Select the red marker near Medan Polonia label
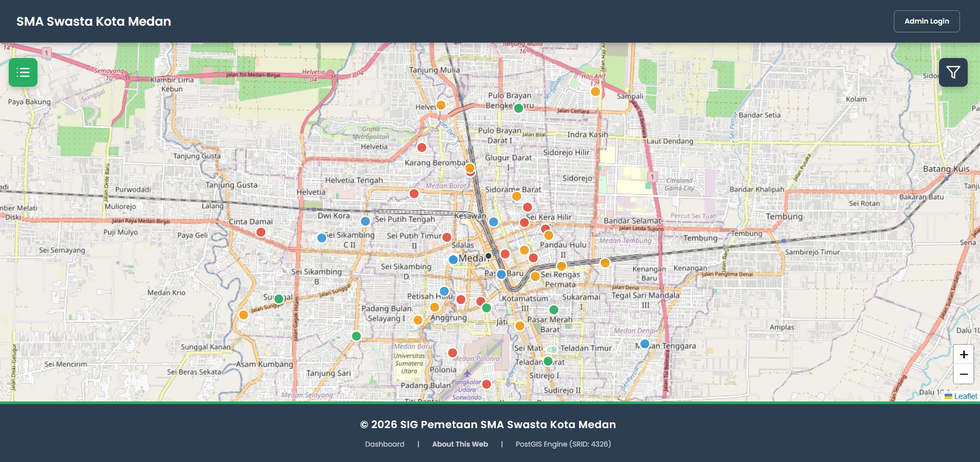Viewport: 980px width, 462px height. coord(452,353)
